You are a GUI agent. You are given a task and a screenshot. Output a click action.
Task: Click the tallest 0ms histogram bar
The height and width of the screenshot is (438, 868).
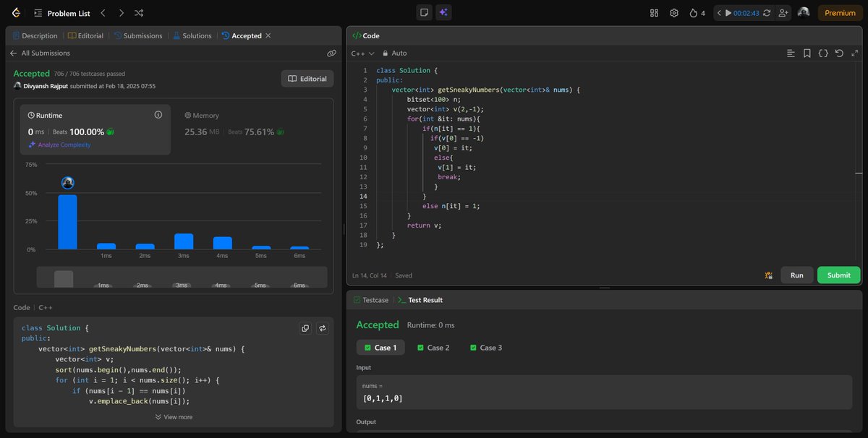tap(67, 222)
